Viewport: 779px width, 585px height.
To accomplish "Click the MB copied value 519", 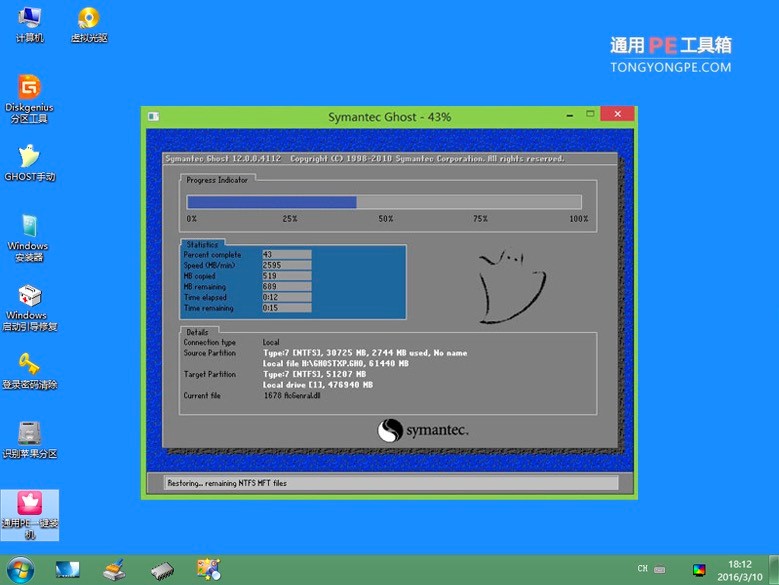I will click(x=287, y=276).
